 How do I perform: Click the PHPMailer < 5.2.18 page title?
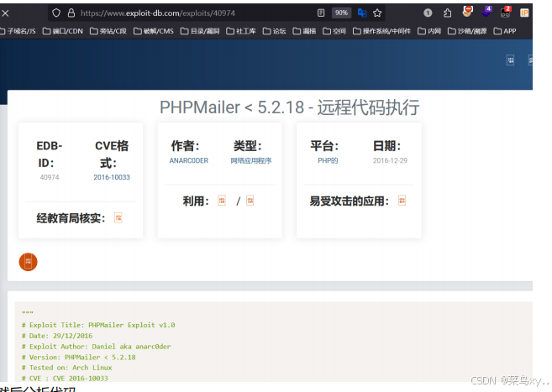click(x=289, y=107)
